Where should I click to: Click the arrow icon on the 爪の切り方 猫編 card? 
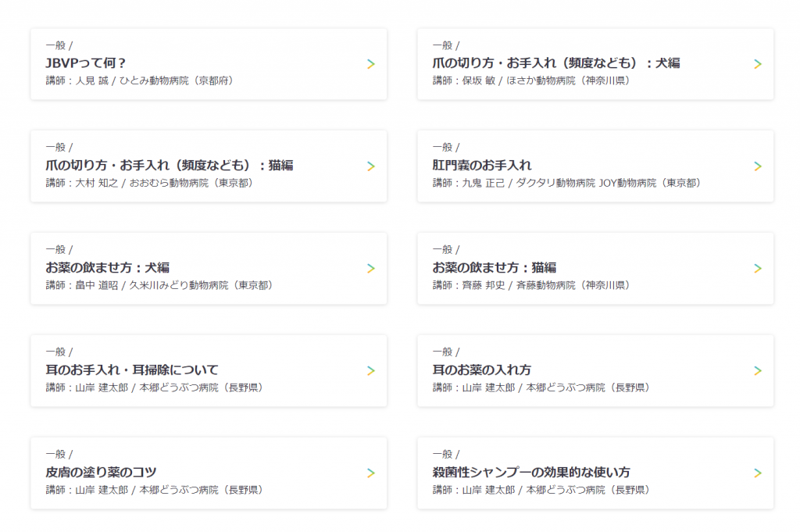point(371,166)
